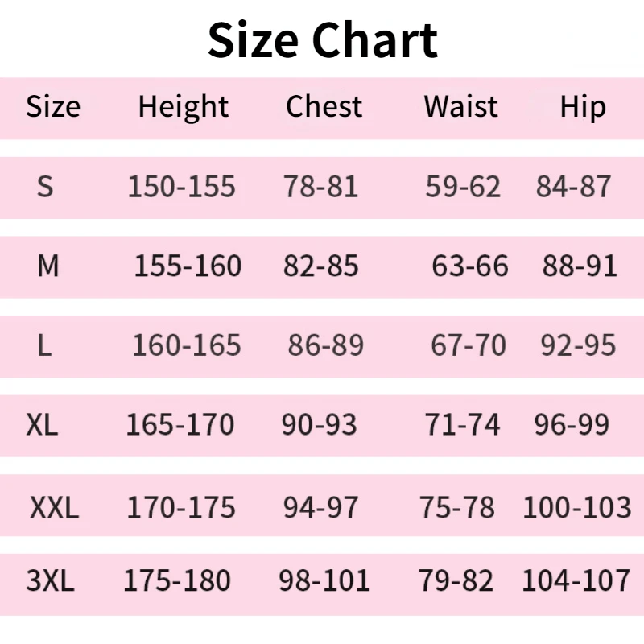Select the XXL size label
This screenshot has height=644, width=644.
point(54,508)
